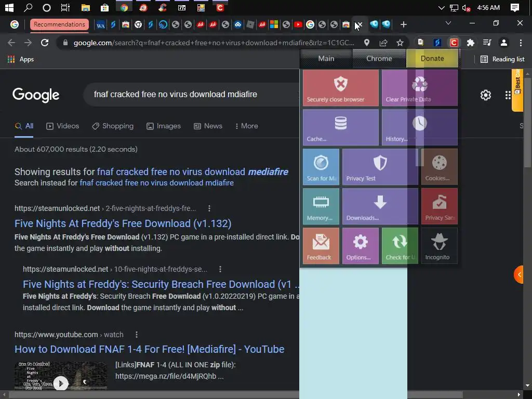Open the Cookies tile
Screen dimensions: 532x399
[x=440, y=167]
